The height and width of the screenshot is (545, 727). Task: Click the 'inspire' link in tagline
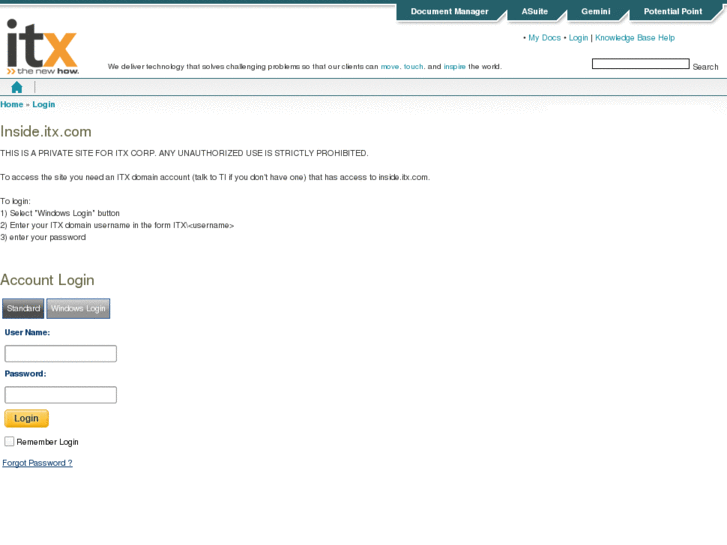[x=454, y=67]
